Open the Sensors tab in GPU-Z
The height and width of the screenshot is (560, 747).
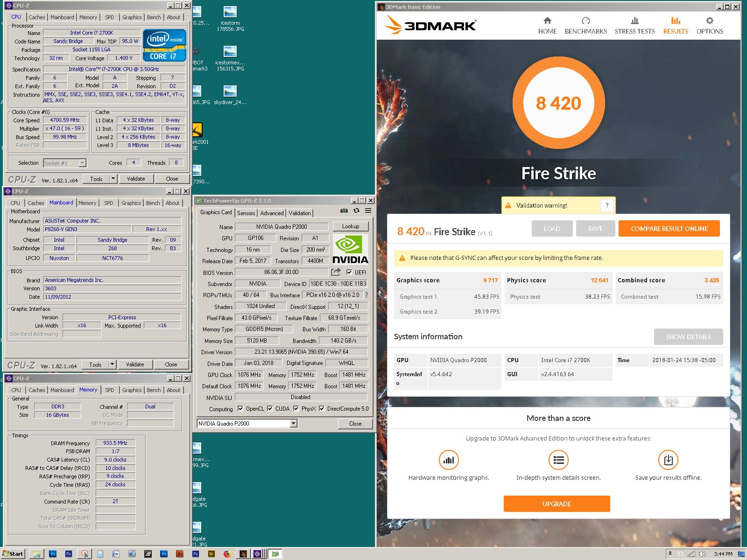[x=246, y=213]
